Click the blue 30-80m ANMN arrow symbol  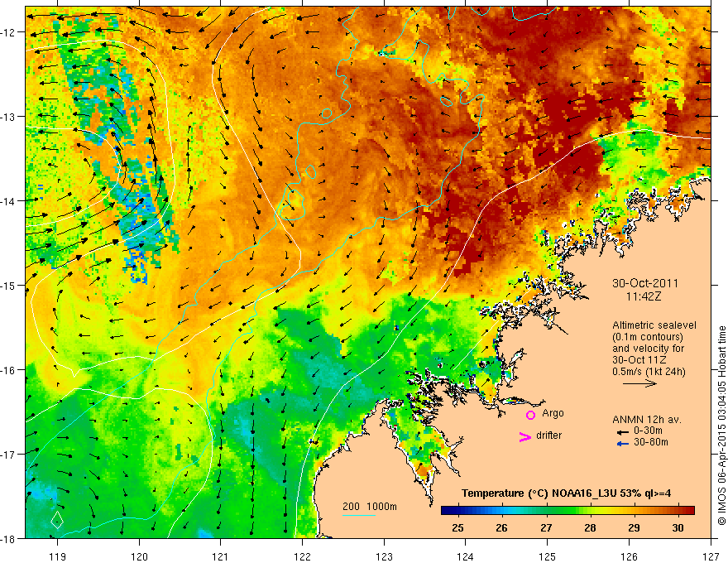(x=623, y=444)
